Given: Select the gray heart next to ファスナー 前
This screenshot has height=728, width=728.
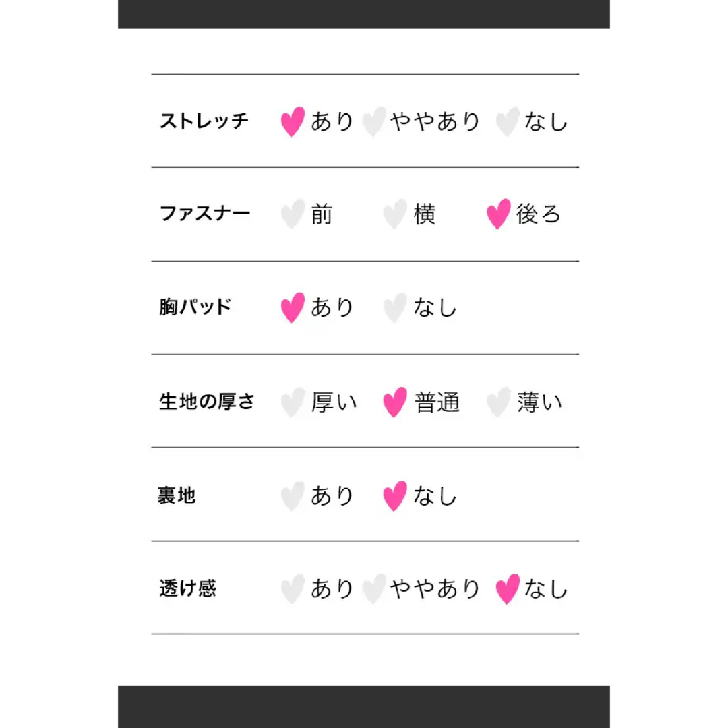Looking at the screenshot, I should (x=293, y=214).
